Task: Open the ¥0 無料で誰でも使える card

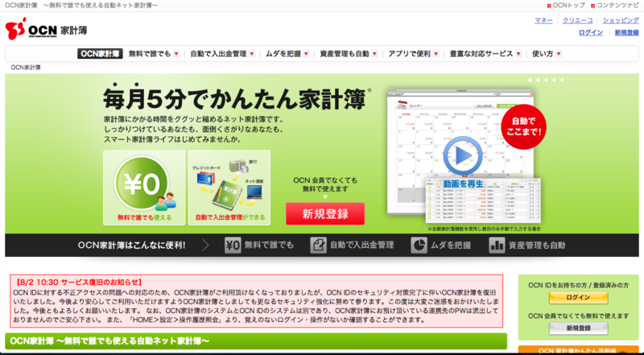Action: [144, 188]
